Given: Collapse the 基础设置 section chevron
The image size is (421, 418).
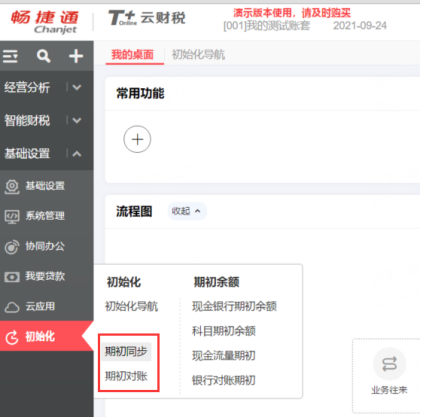Looking at the screenshot, I should pyautogui.click(x=77, y=154).
